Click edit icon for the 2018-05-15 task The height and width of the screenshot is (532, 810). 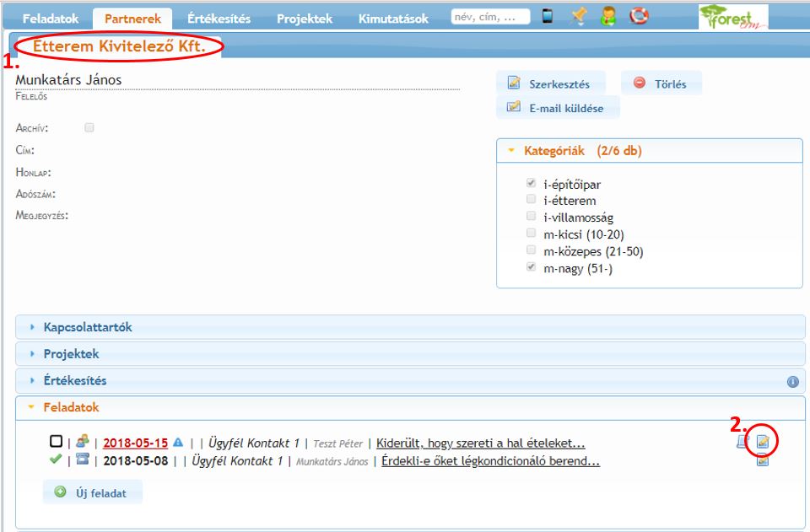click(763, 442)
